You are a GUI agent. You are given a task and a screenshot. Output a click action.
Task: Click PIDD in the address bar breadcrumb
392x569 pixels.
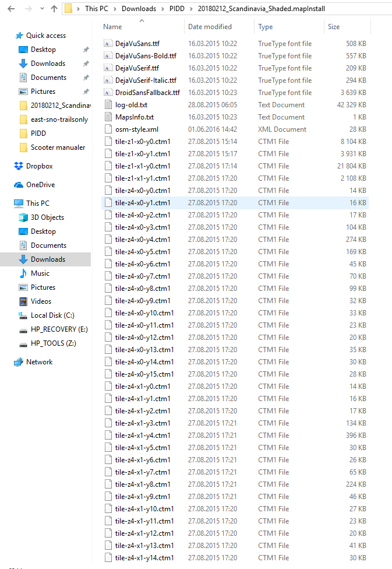click(x=178, y=9)
